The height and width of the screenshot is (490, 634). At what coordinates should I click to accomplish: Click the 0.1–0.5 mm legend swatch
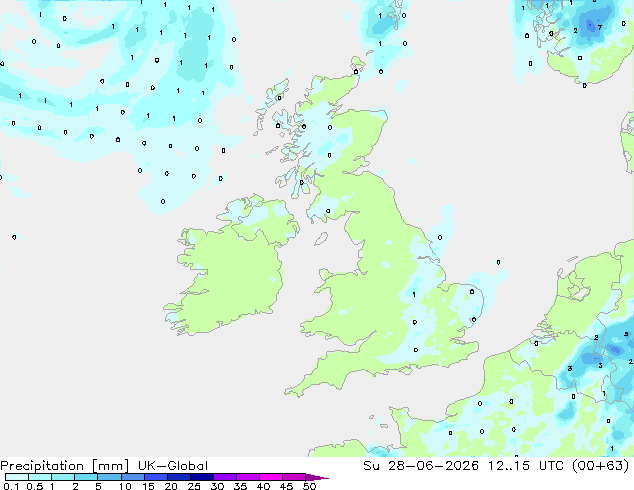(x=17, y=477)
